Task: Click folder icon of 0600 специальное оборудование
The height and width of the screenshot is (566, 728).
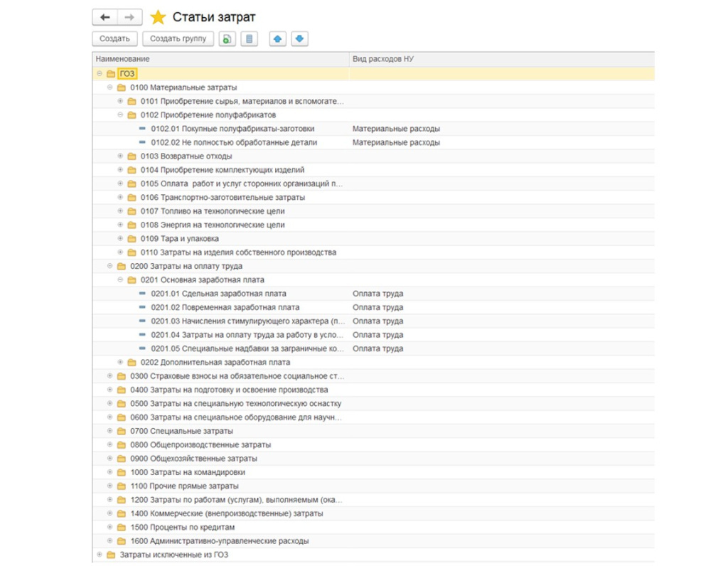Action: coord(121,417)
